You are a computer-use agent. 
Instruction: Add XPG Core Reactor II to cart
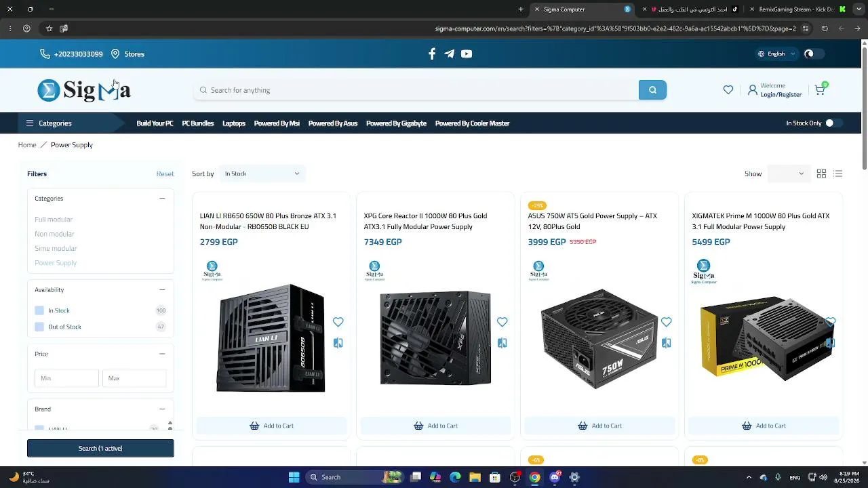pos(435,426)
